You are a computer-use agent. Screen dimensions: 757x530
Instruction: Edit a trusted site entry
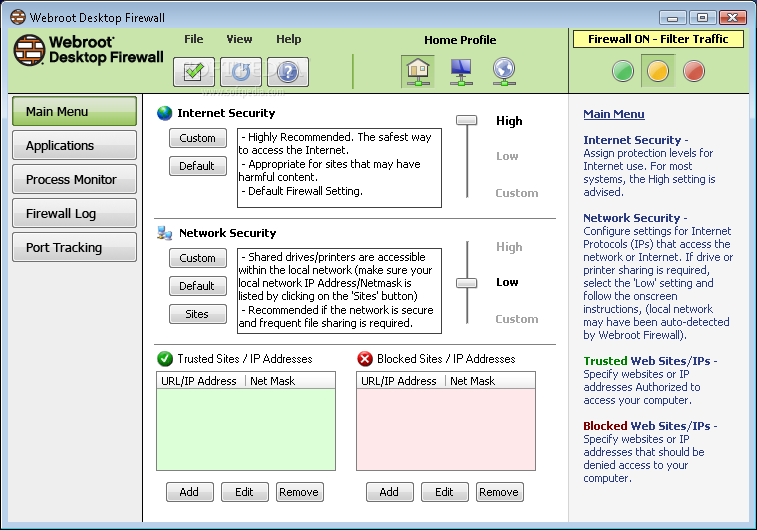point(245,492)
